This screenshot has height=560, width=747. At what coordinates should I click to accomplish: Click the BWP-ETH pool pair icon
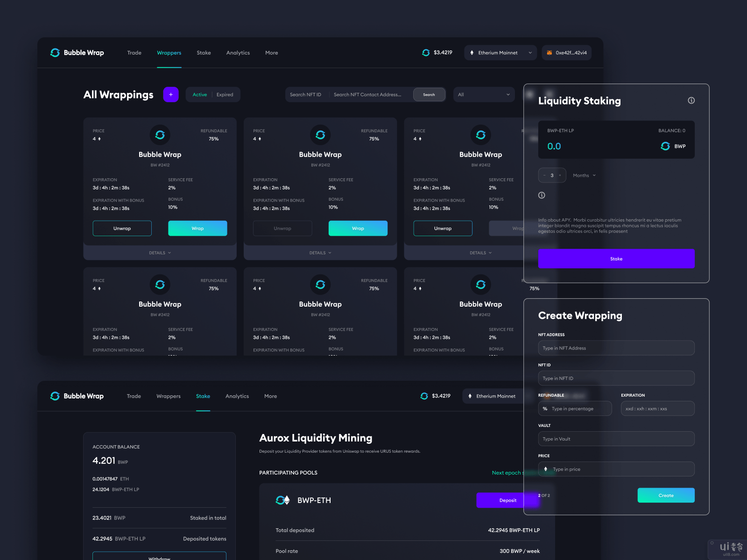click(282, 500)
